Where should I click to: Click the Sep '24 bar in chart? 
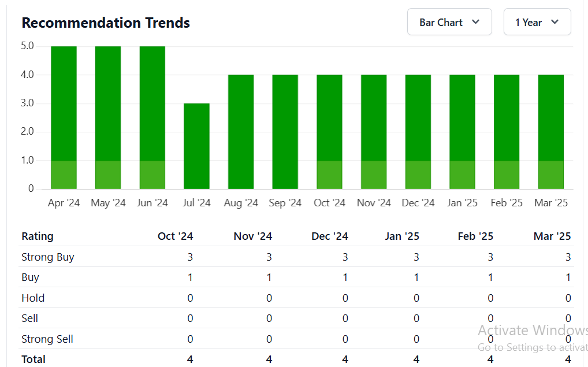point(285,132)
